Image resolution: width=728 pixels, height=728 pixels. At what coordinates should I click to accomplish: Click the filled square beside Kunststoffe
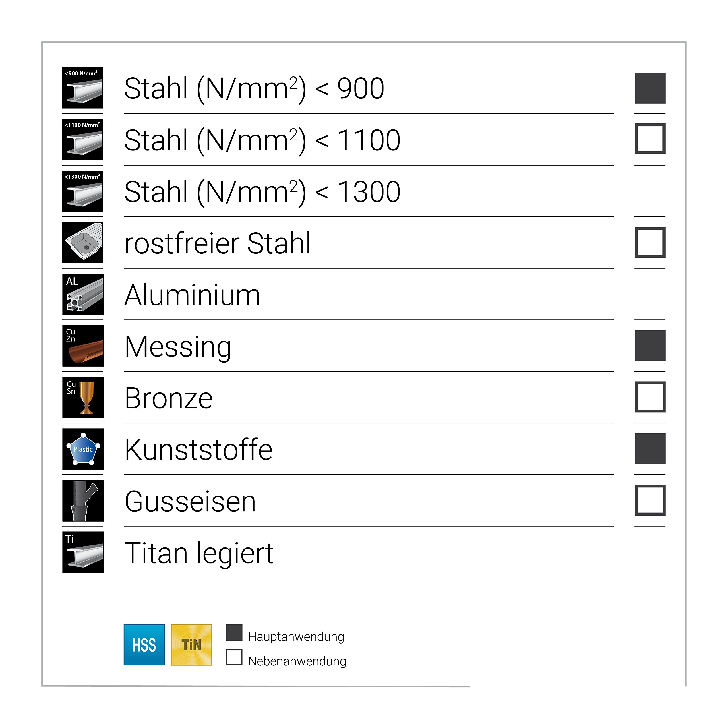[650, 449]
